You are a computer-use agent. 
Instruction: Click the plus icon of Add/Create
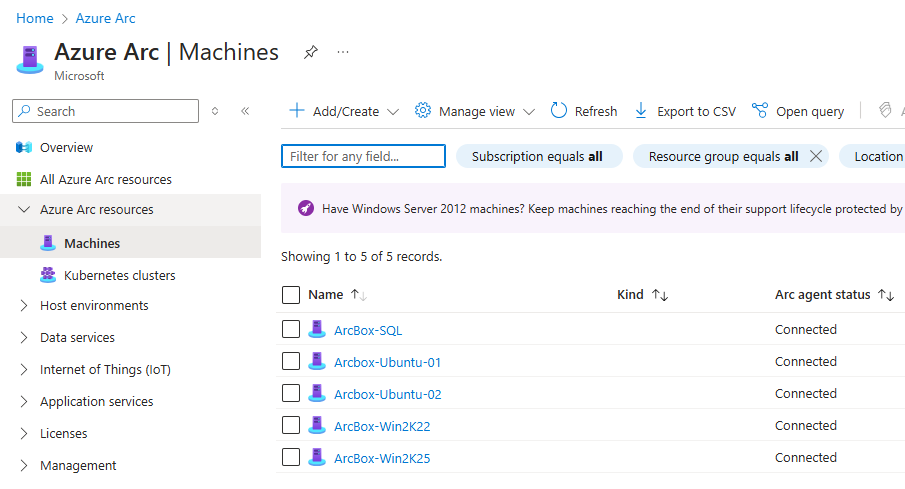pos(296,110)
